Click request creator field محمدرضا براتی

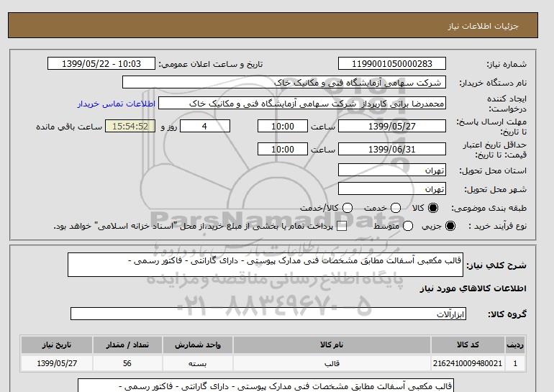[302, 104]
